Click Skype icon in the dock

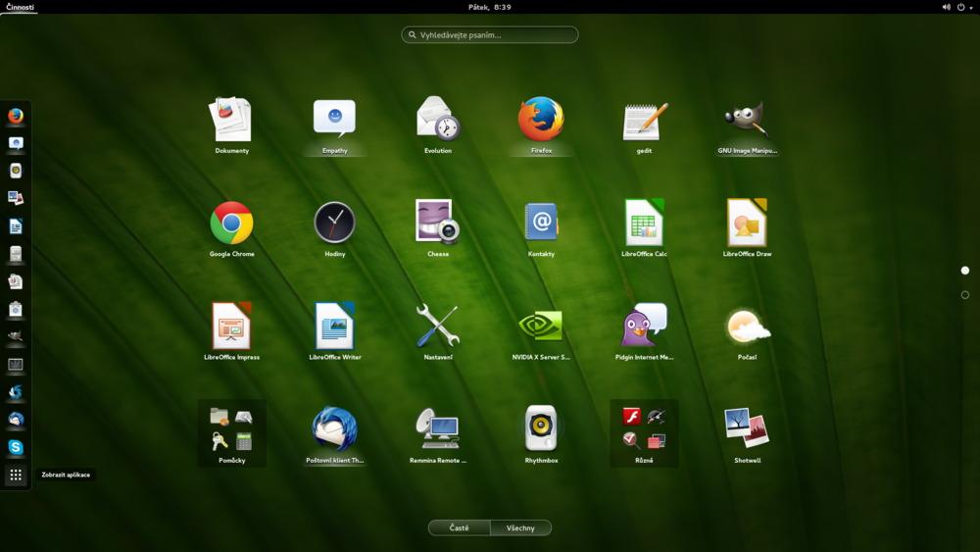click(16, 447)
